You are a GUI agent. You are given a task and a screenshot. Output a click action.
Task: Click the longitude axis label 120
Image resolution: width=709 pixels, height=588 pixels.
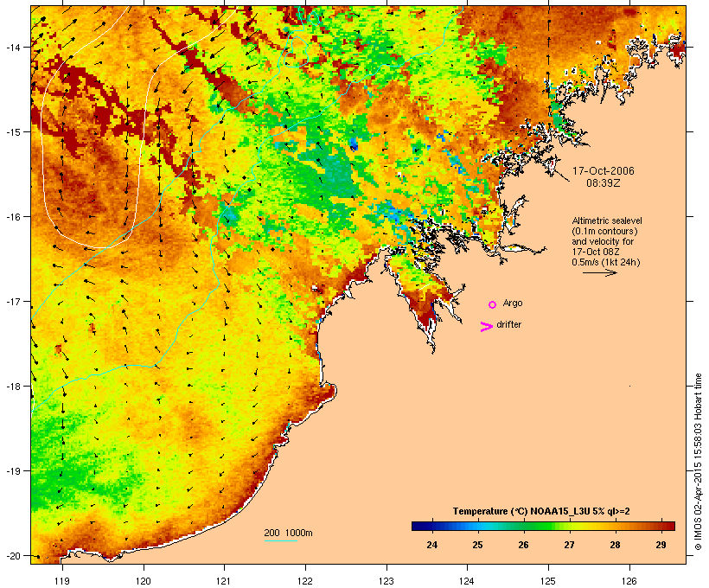(x=144, y=581)
